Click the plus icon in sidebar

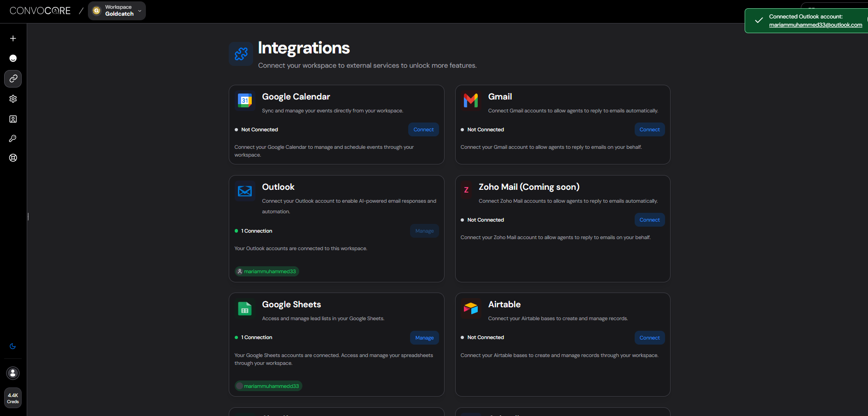pyautogui.click(x=13, y=39)
